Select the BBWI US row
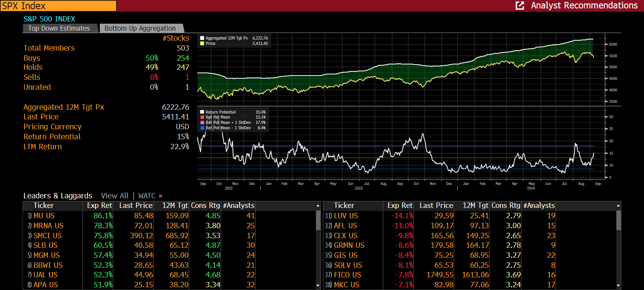The width and height of the screenshot is (644, 290). [169, 265]
